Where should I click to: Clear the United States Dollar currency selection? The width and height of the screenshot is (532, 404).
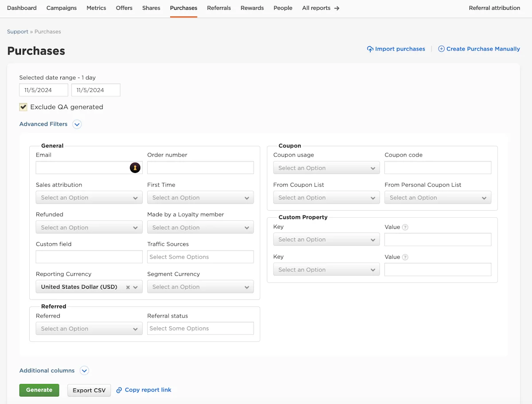click(128, 287)
